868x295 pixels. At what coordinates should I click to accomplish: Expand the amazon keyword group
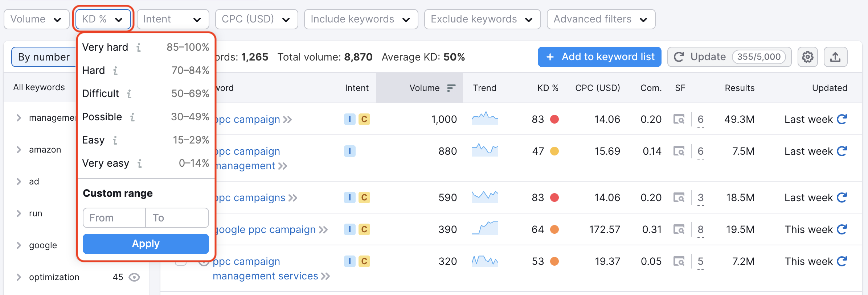(19, 150)
